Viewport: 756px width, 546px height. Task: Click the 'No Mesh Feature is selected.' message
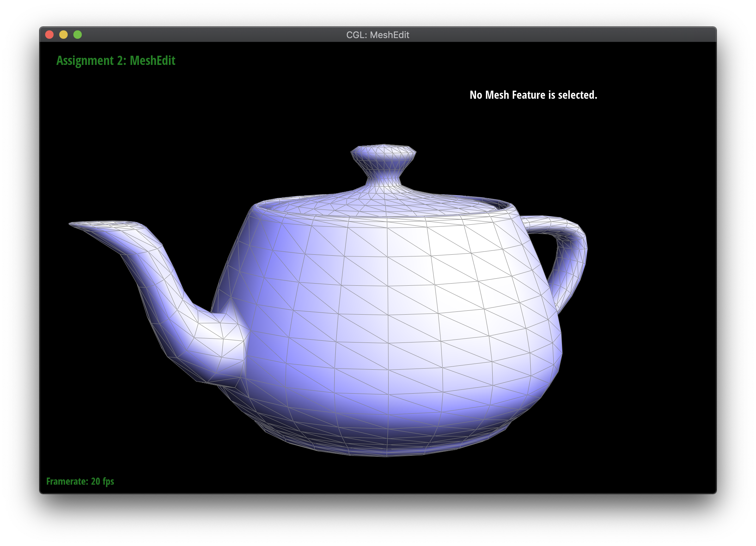[534, 95]
